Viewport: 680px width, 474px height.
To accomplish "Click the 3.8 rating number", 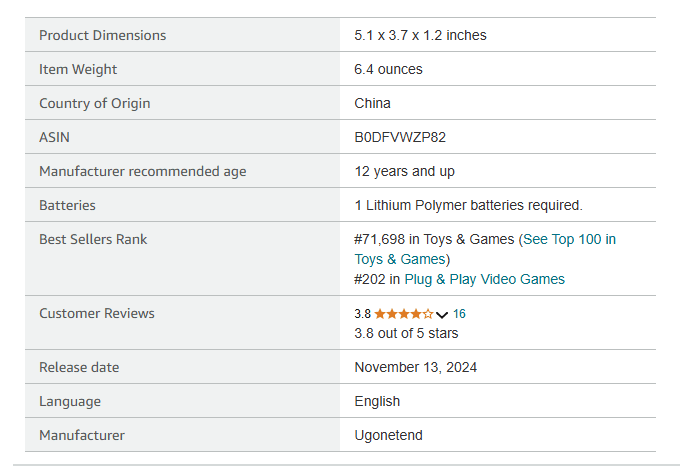I will (363, 314).
